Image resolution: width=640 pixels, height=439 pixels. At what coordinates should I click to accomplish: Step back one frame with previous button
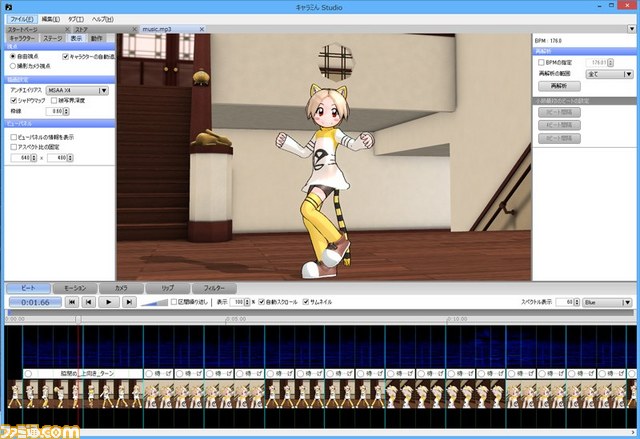[x=89, y=302]
